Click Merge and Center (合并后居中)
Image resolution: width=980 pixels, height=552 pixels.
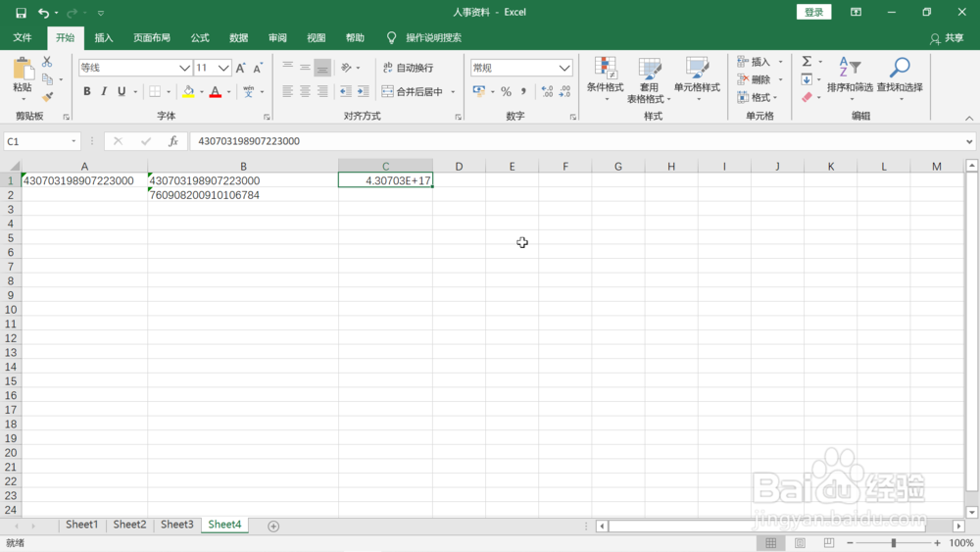tap(412, 92)
